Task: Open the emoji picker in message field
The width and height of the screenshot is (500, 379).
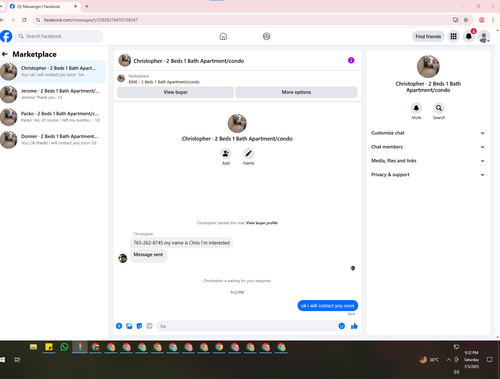Action: point(342,326)
